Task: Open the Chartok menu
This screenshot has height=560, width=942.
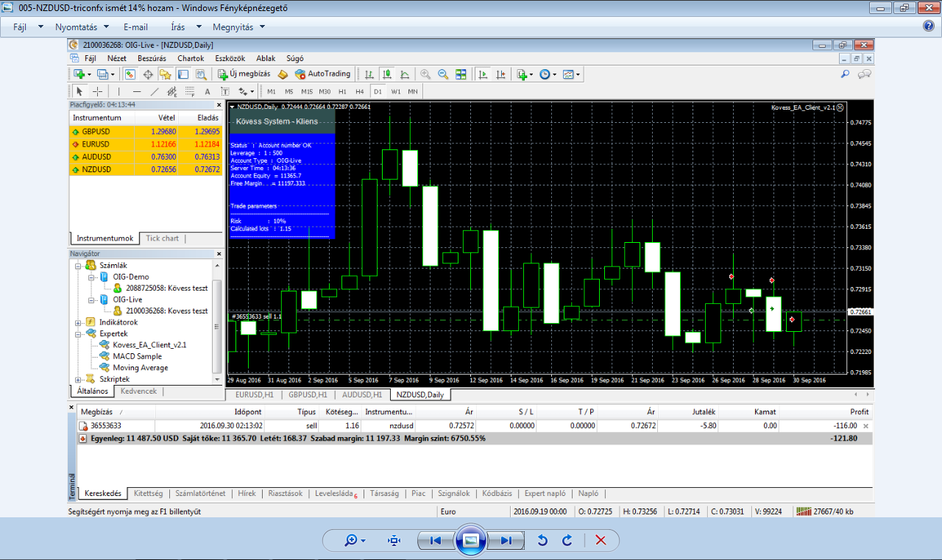Action: tap(191, 58)
